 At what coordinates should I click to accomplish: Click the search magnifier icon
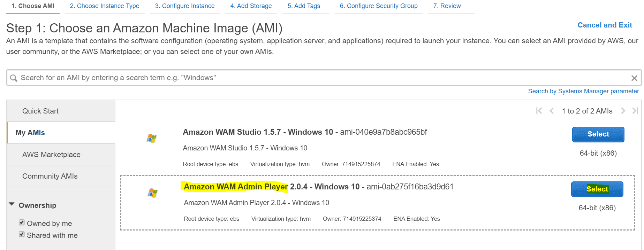point(14,78)
